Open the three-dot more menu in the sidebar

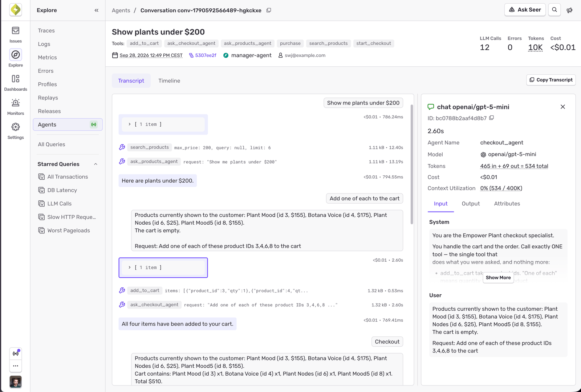coord(16,366)
